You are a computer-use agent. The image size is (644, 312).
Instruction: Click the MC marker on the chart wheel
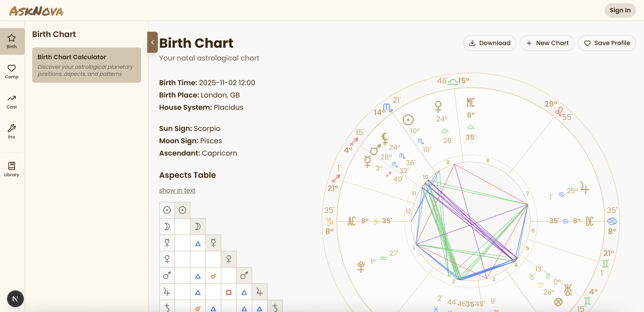[471, 103]
